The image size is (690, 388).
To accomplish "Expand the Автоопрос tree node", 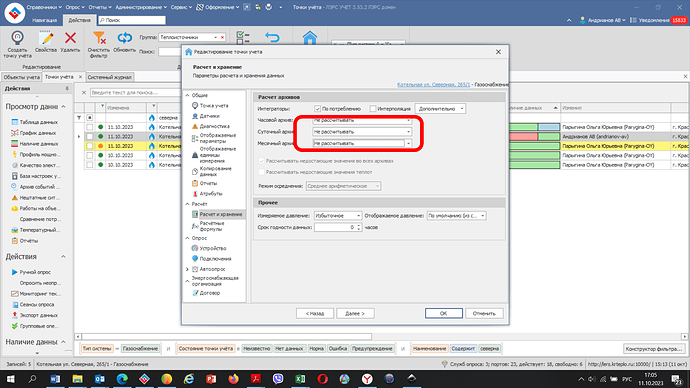I will 187,269.
